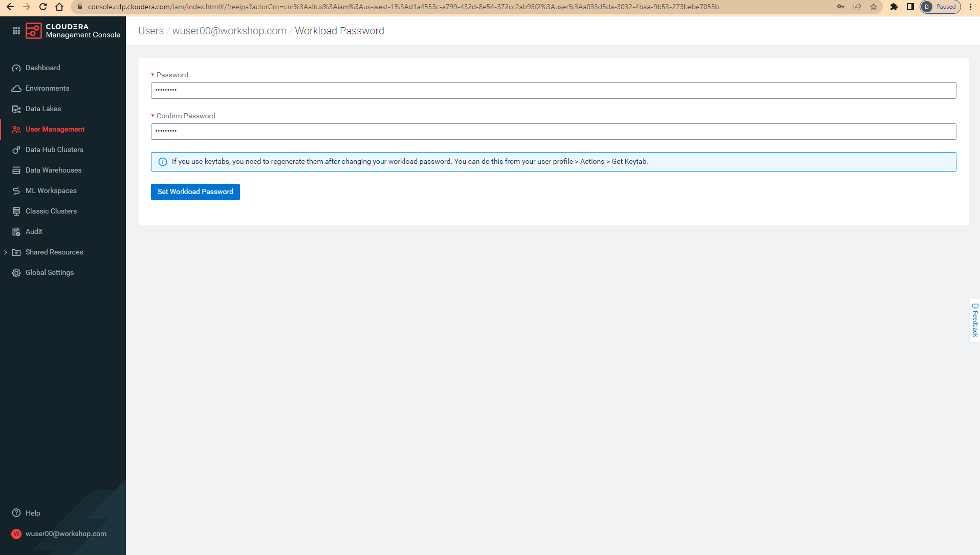The width and height of the screenshot is (980, 555).
Task: Open Data Warehouses page
Action: coord(54,170)
